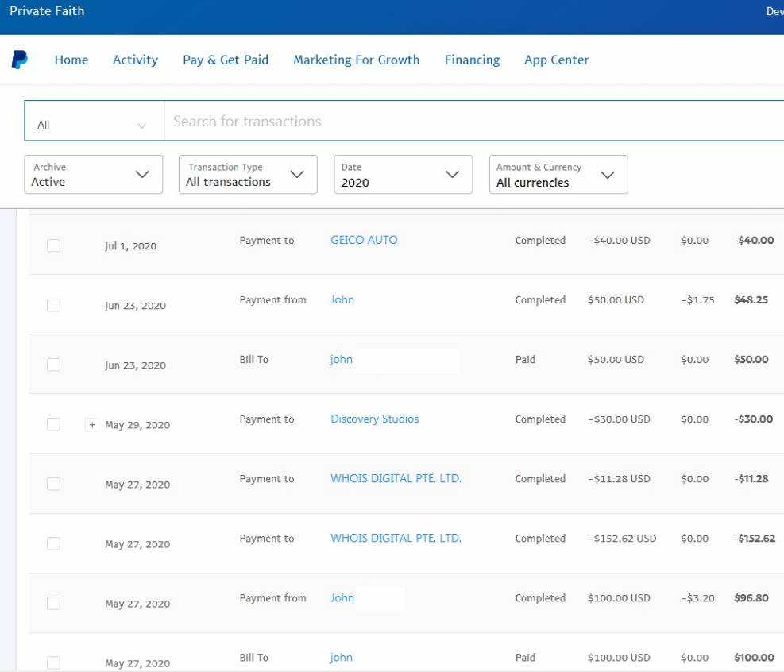The width and height of the screenshot is (784, 672).
Task: Focus the Search for transactions field
Action: [x=473, y=121]
